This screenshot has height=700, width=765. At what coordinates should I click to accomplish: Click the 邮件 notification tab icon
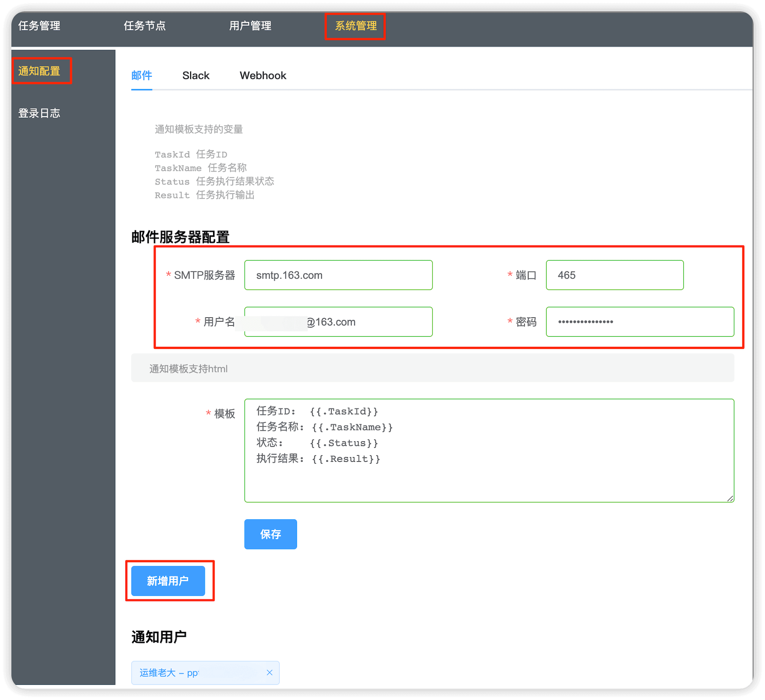(142, 75)
